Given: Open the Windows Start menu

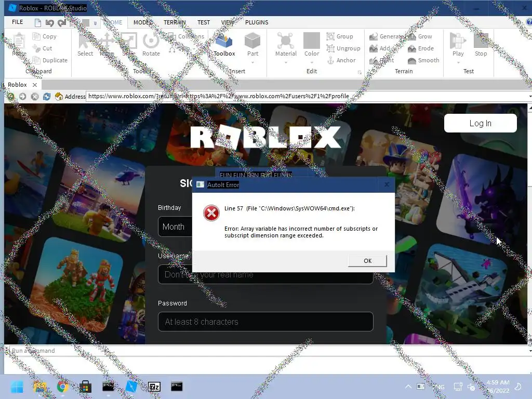Looking at the screenshot, I should click(17, 387).
